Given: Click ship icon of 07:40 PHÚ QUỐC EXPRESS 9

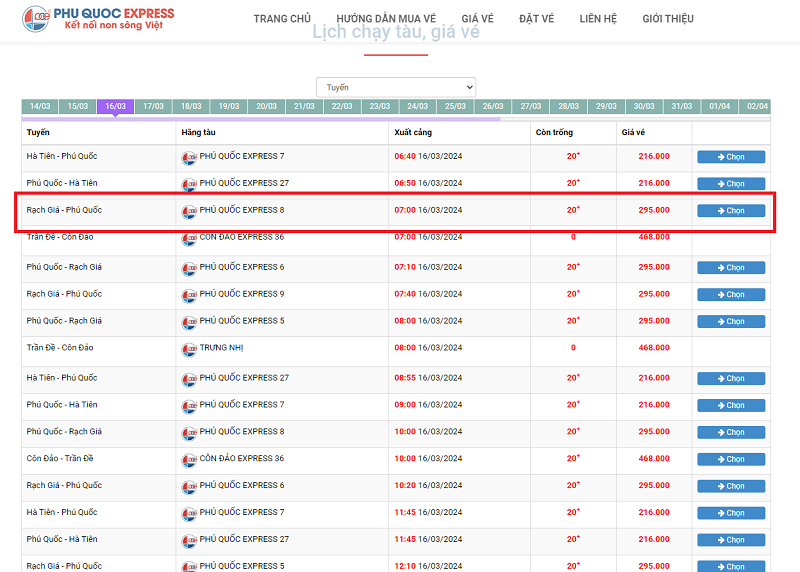Looking at the screenshot, I should [x=189, y=296].
